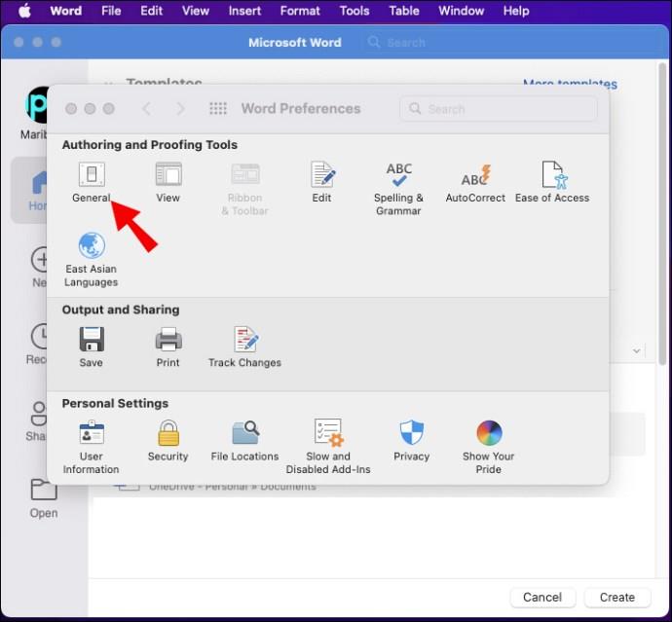The image size is (672, 622).
Task: Go forward in Word Preferences
Action: tap(180, 108)
